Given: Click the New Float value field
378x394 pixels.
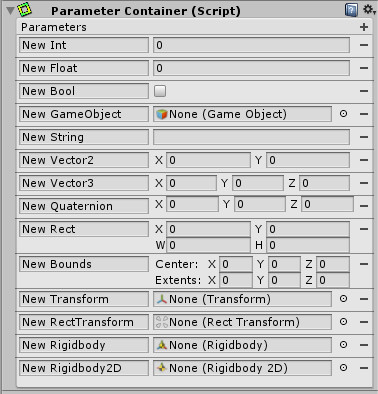Looking at the screenshot, I should point(251,68).
